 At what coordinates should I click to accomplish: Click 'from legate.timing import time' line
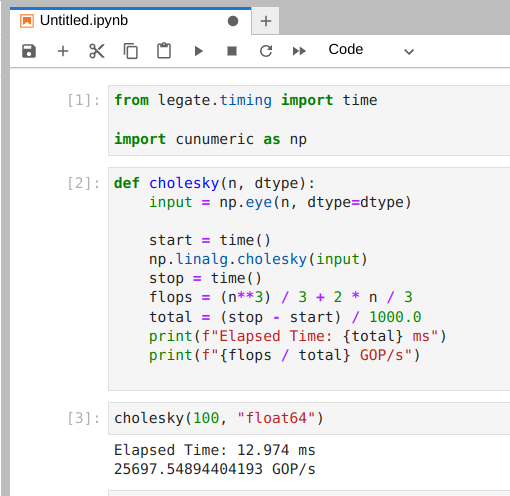pos(246,100)
